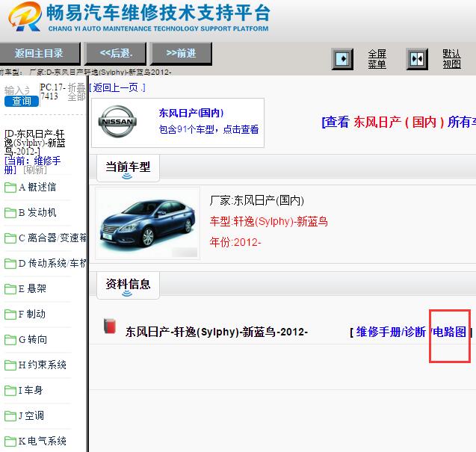Go forward with >>前进 button

coord(182,54)
